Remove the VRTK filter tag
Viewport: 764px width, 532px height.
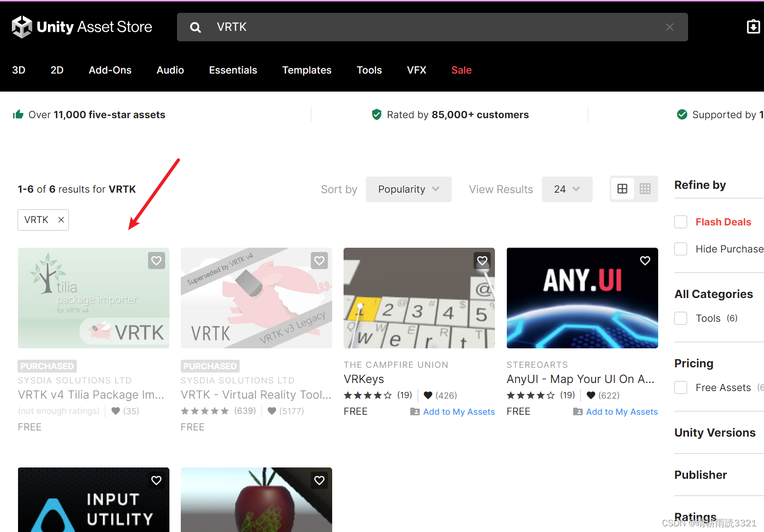[61, 220]
